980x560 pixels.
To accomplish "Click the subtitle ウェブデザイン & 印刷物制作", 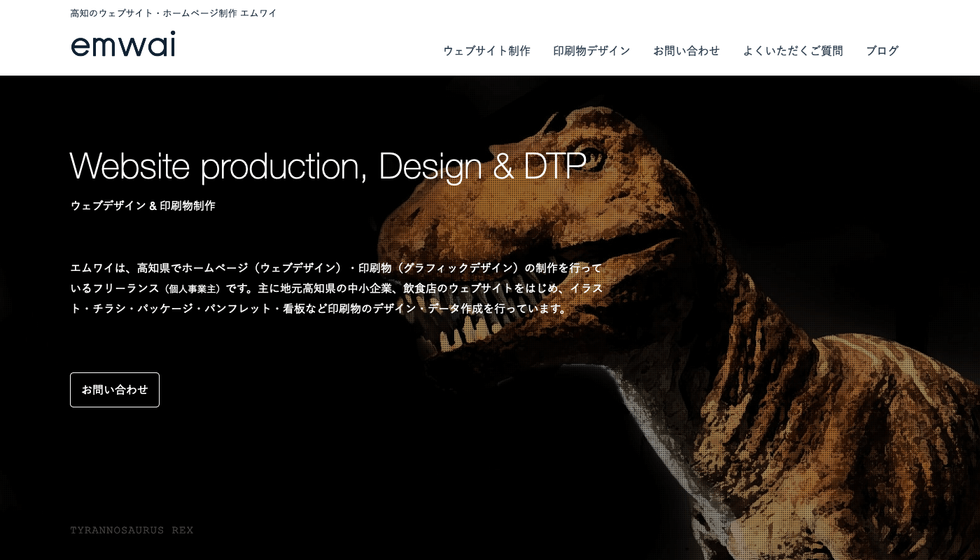I will point(143,206).
